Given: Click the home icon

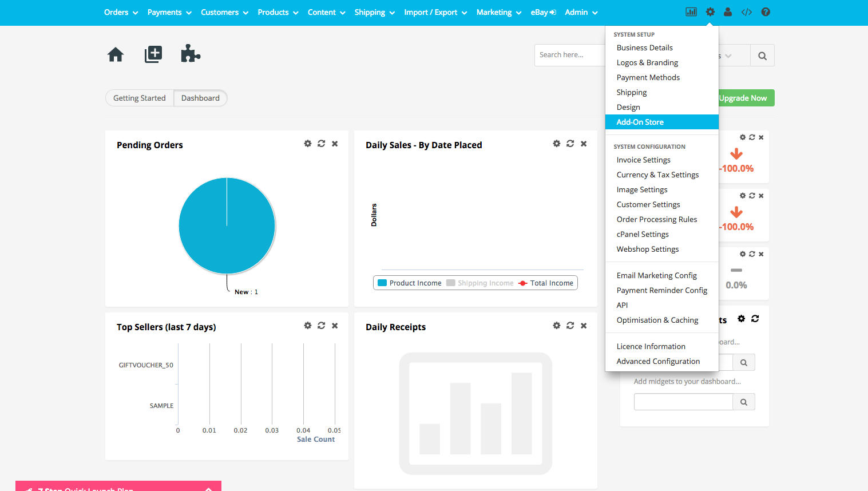Looking at the screenshot, I should coord(116,55).
